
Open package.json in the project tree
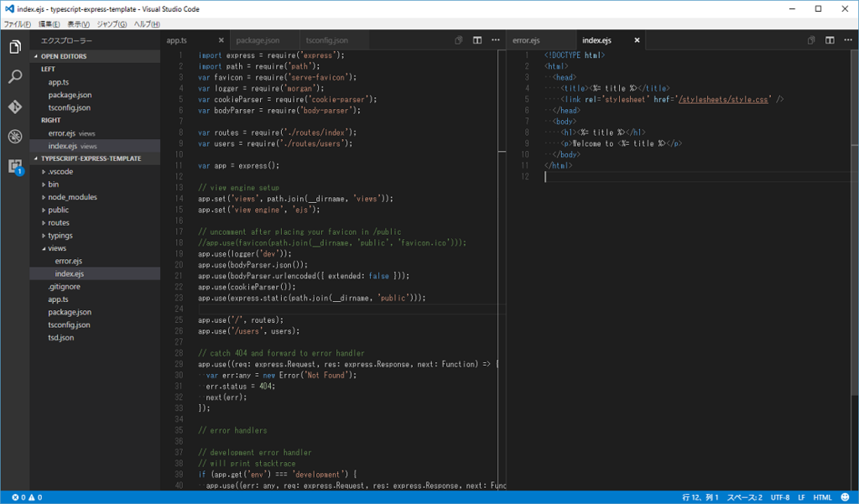[95, 312]
